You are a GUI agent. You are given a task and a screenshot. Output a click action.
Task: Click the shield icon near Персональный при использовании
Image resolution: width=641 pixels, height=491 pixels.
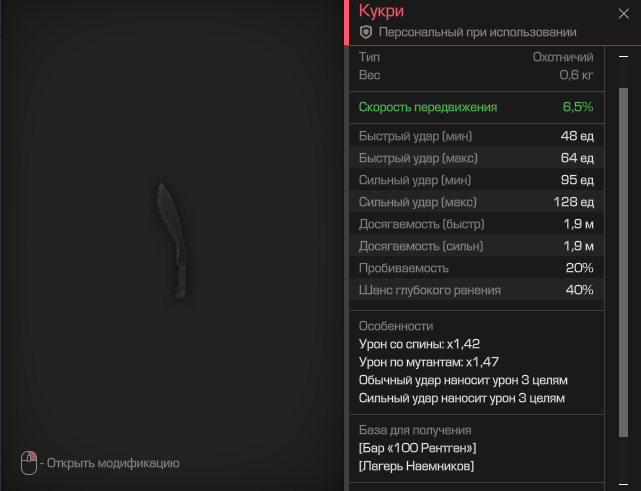[x=366, y=32]
